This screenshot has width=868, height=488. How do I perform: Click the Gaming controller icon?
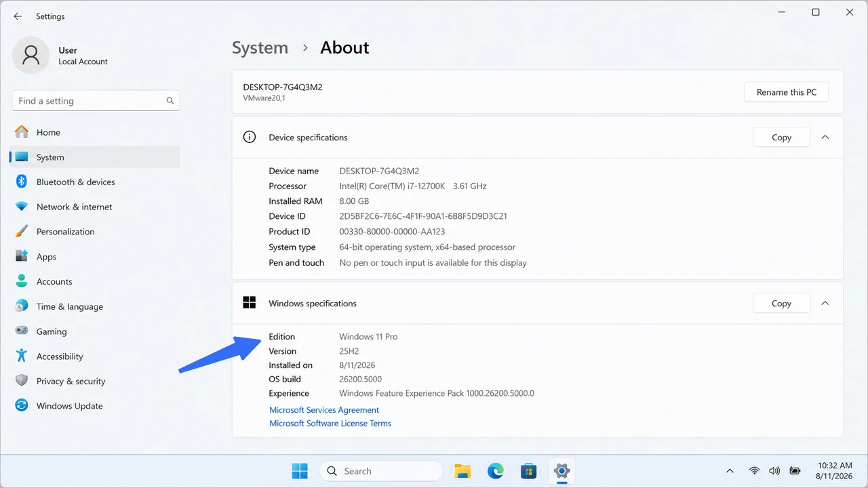point(22,331)
